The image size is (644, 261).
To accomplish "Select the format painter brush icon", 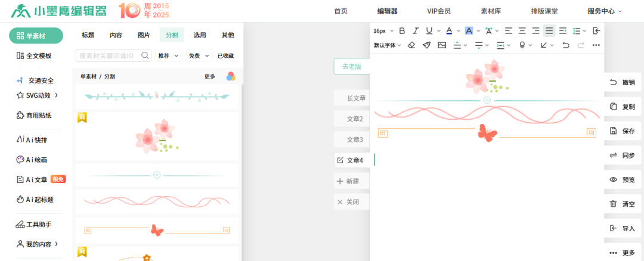I will tap(426, 45).
